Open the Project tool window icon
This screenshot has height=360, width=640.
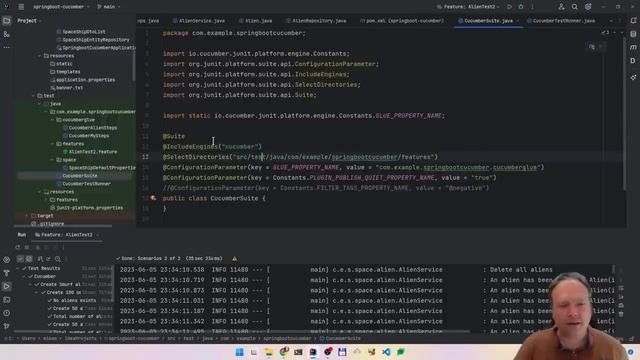tap(7, 21)
